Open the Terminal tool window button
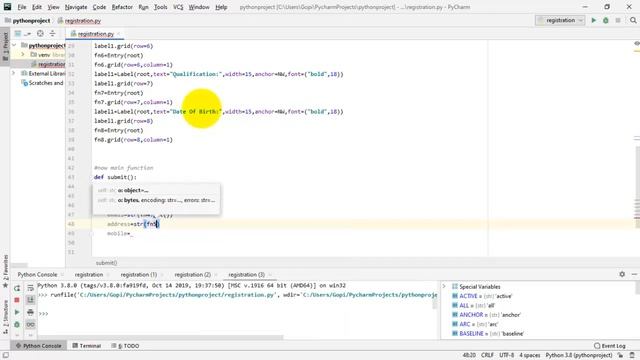 [87, 346]
